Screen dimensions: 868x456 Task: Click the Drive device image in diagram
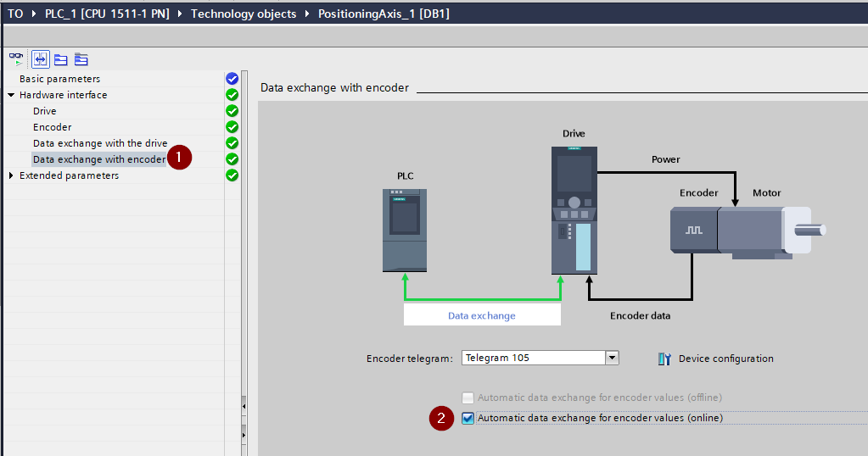pyautogui.click(x=574, y=210)
